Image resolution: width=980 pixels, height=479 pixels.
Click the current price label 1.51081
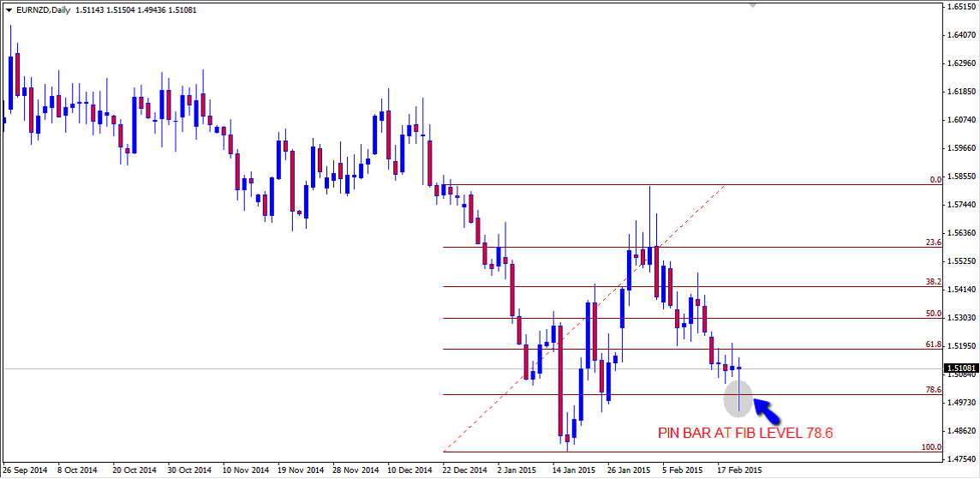(962, 369)
